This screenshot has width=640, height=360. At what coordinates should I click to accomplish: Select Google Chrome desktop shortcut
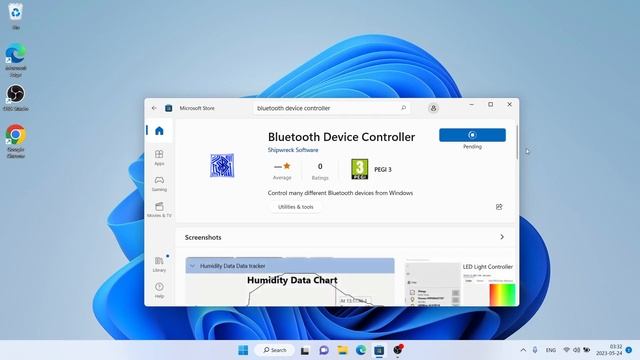pyautogui.click(x=16, y=141)
